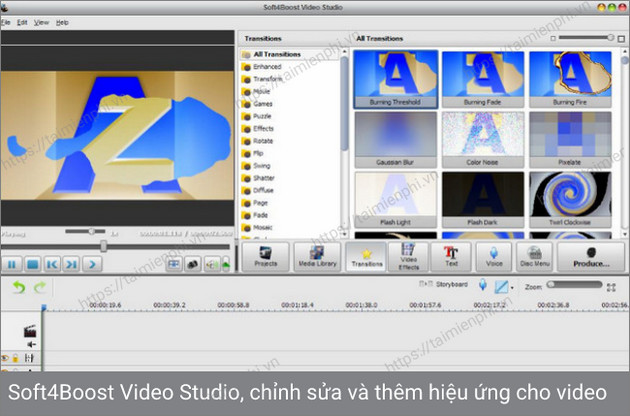Click the full screen preview icon
Screen dimensions: 630x416
coord(174,264)
